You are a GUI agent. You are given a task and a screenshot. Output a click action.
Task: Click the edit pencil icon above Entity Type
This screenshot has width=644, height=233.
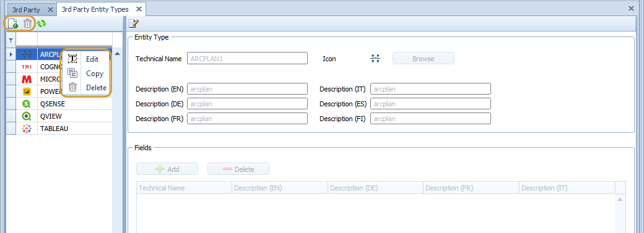coord(133,23)
